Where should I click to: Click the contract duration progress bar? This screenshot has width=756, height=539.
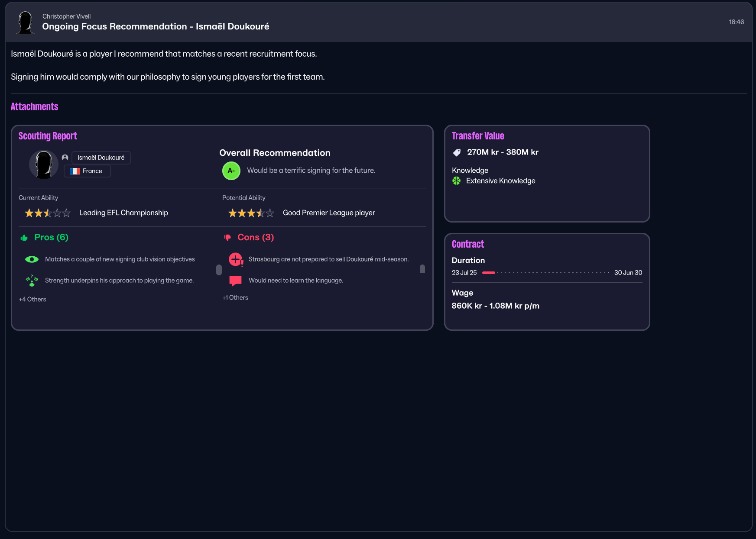point(545,273)
